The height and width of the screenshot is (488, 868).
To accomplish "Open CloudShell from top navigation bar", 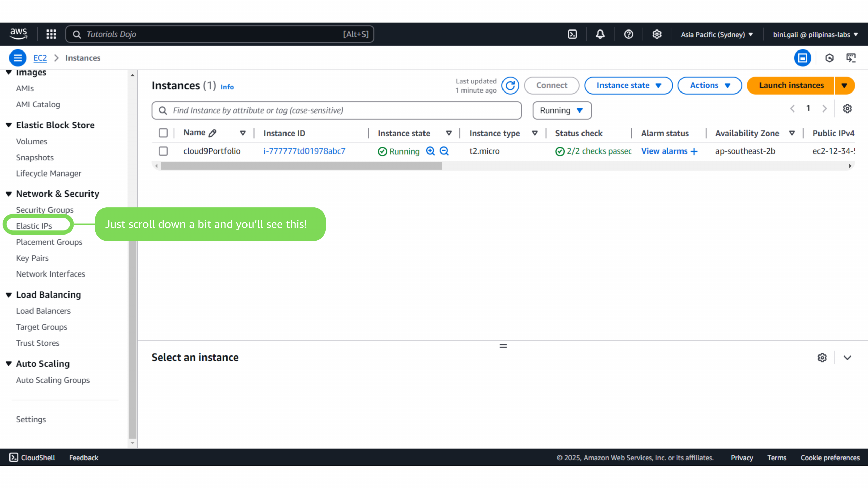I will [572, 34].
